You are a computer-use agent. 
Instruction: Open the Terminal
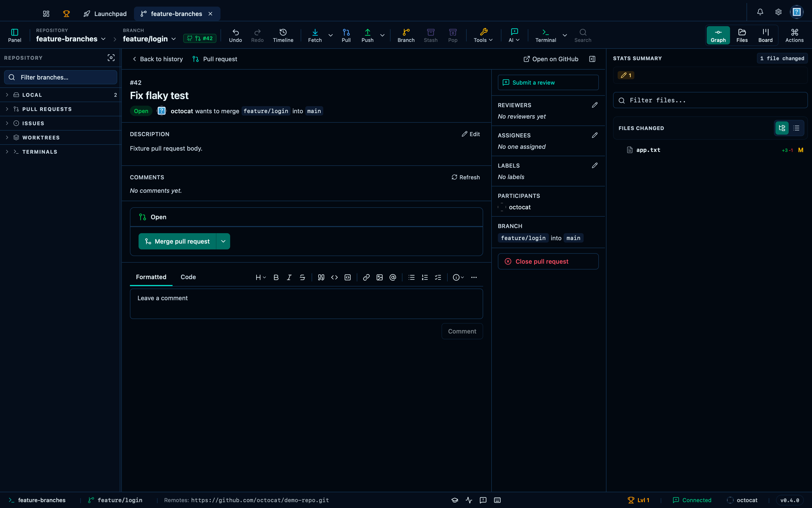coord(546,35)
